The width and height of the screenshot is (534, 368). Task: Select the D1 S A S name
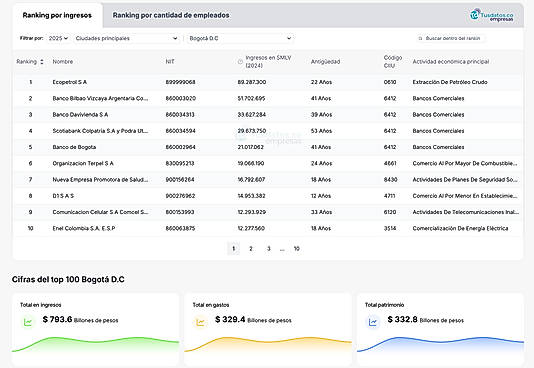pos(63,196)
